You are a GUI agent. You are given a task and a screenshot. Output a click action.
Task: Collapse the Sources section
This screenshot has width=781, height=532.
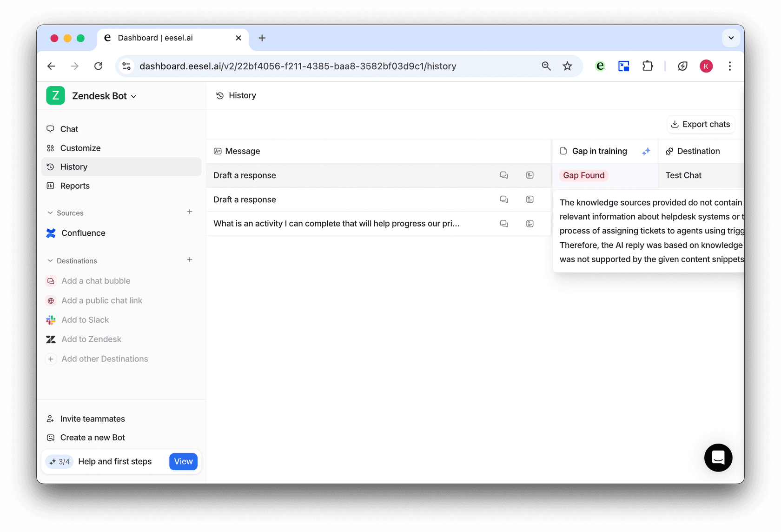50,213
